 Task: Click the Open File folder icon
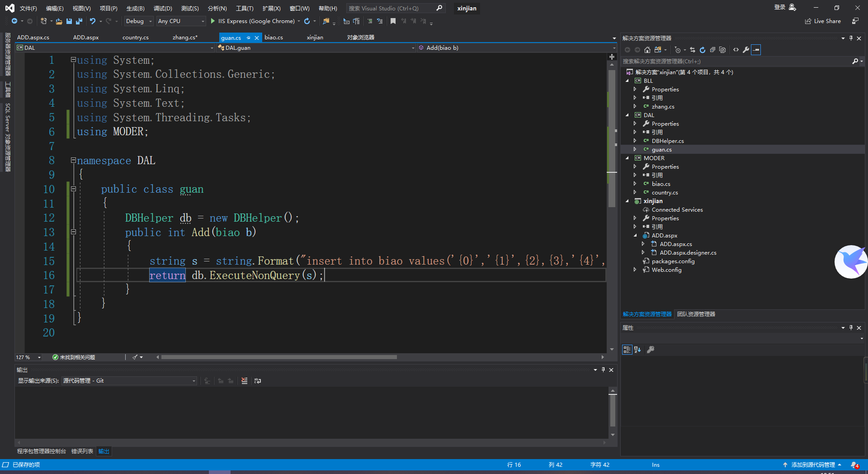click(59, 21)
